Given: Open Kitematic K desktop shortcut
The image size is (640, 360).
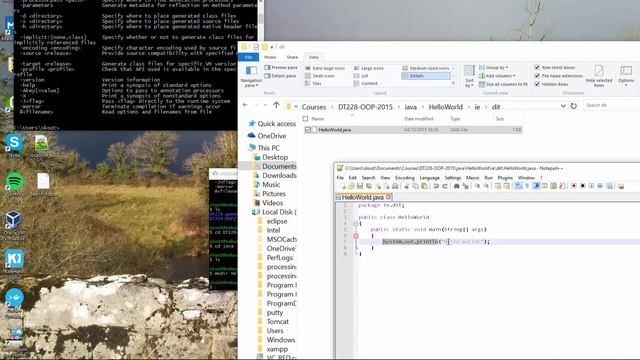Looking at the screenshot, I should pos(14,259).
